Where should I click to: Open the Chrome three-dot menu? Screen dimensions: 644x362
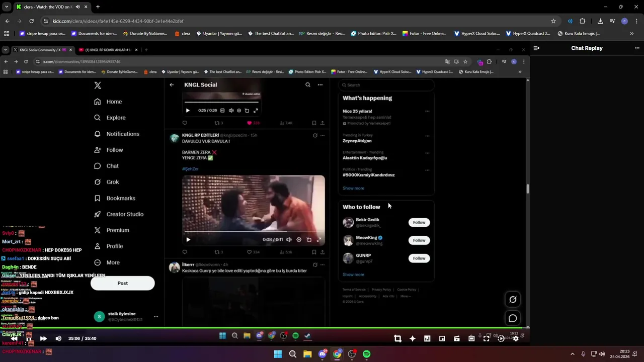click(636, 21)
